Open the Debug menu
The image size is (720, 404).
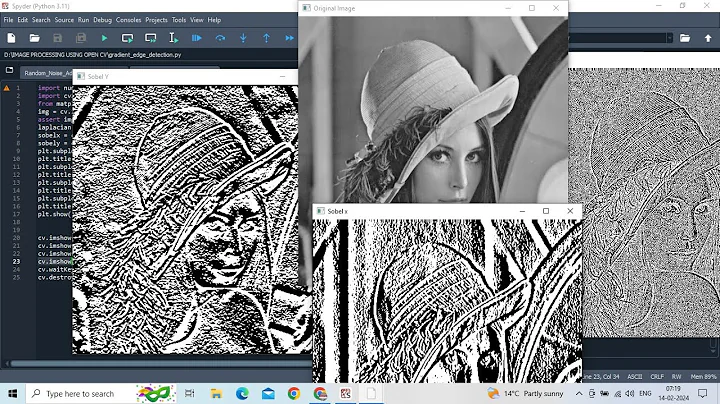coord(102,20)
